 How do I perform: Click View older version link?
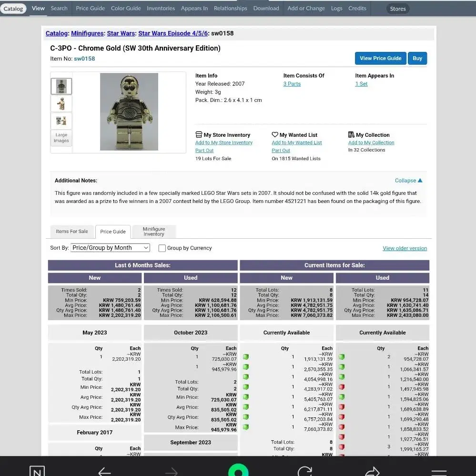point(405,248)
